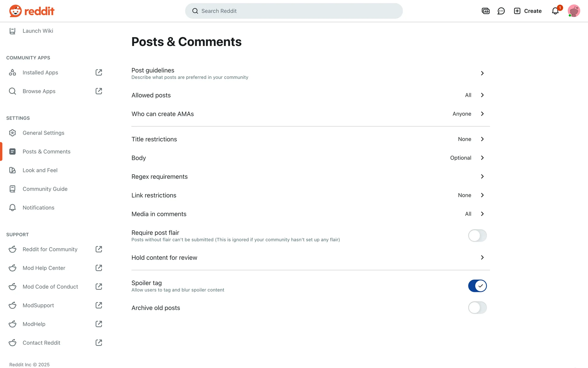Expand the Post guidelines chevron

click(x=482, y=73)
